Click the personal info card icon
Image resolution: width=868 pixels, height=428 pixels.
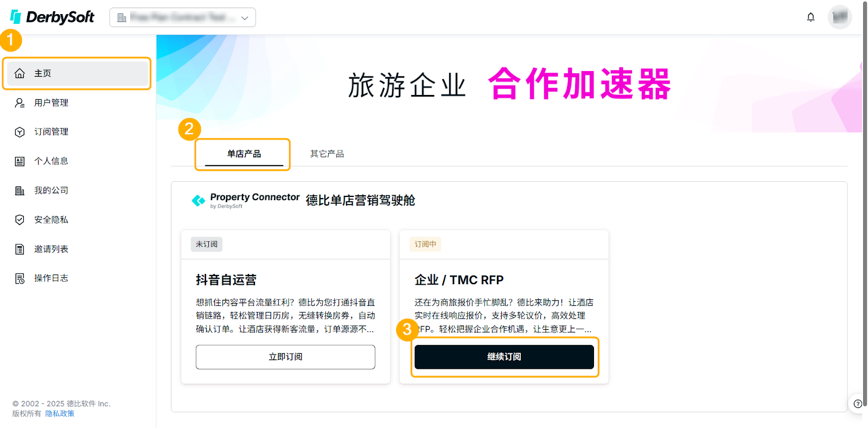tap(20, 161)
